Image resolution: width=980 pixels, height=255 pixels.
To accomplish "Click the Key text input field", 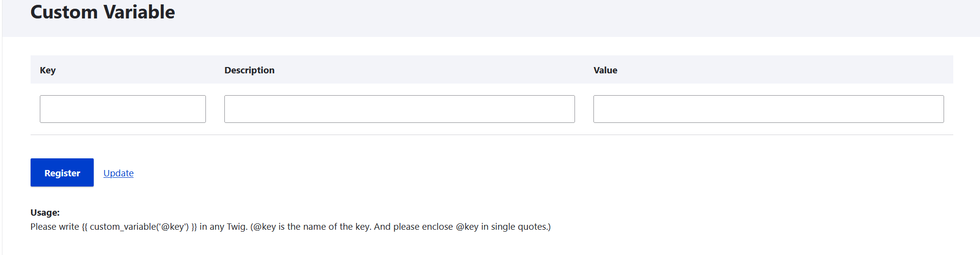I will click(122, 109).
